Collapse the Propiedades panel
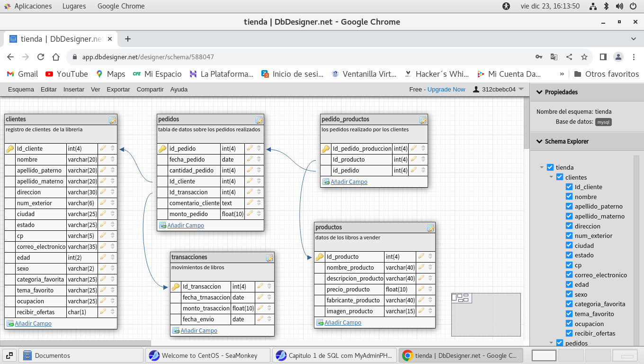The image size is (644, 364). point(539,92)
